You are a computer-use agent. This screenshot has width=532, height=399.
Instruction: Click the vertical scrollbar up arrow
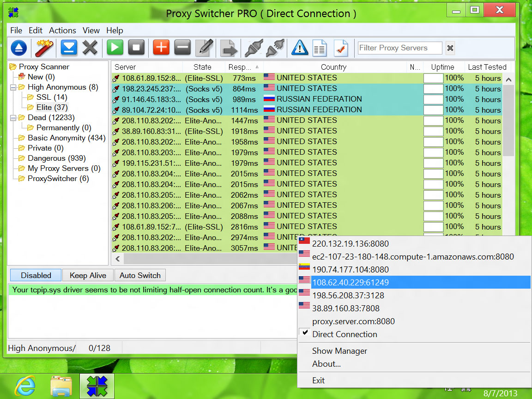(x=508, y=80)
